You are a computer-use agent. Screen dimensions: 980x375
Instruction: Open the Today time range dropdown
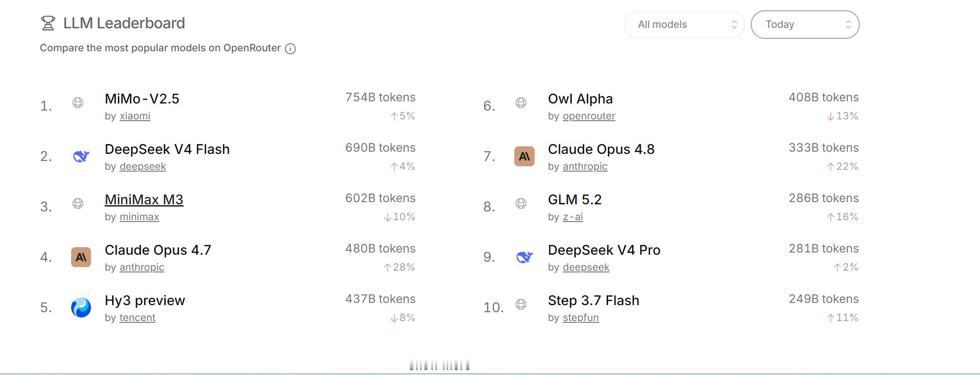pos(805,24)
